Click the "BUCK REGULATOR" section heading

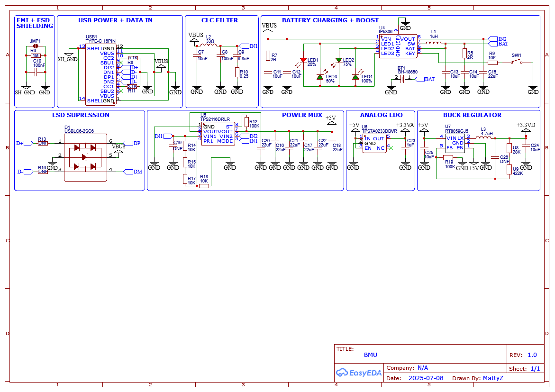coord(472,115)
